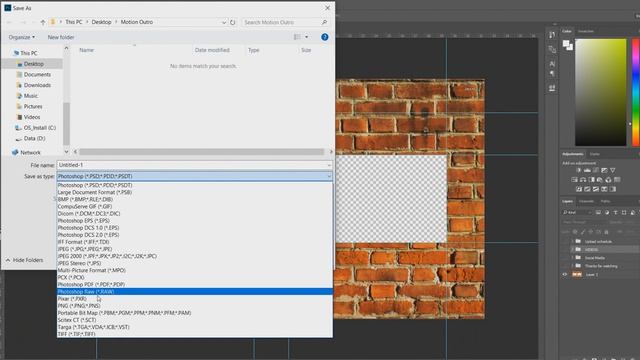
Task: Expand the Upload schedule layer group
Action: (572, 241)
